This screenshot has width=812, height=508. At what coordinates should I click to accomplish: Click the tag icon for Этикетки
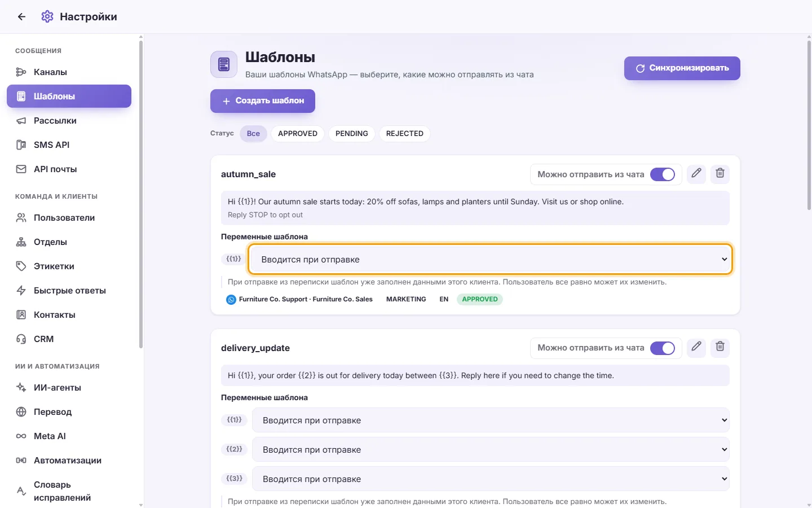pyautogui.click(x=21, y=266)
